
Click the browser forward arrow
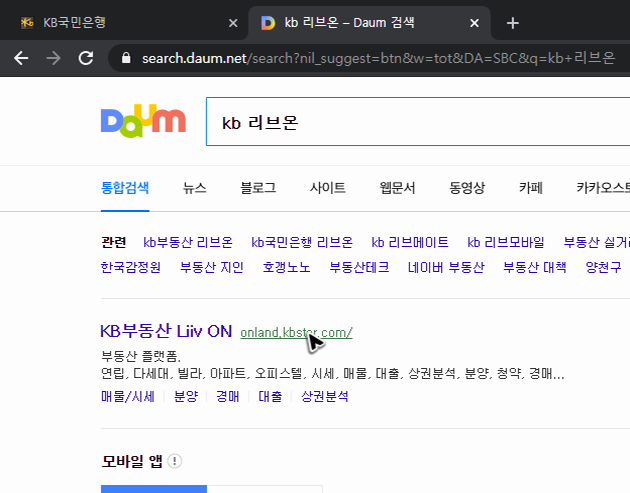[x=53, y=59]
